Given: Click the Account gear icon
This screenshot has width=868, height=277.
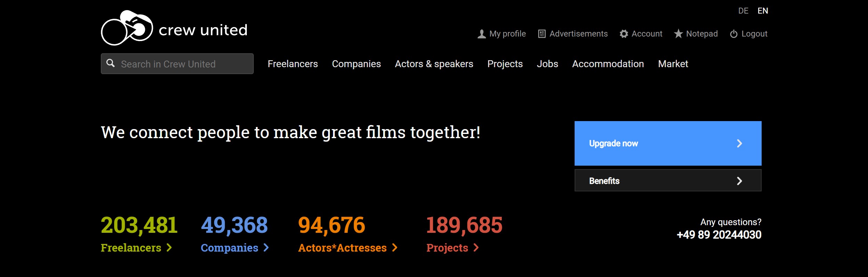Looking at the screenshot, I should [x=624, y=34].
